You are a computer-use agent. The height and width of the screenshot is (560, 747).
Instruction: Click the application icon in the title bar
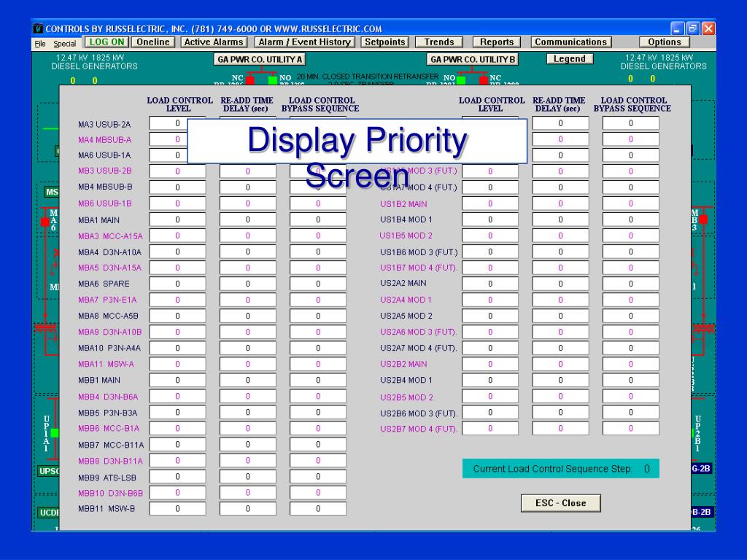[x=38, y=28]
